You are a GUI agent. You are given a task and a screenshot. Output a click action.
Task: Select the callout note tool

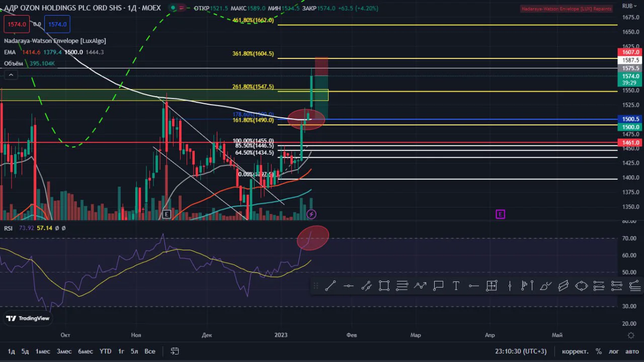point(438,286)
